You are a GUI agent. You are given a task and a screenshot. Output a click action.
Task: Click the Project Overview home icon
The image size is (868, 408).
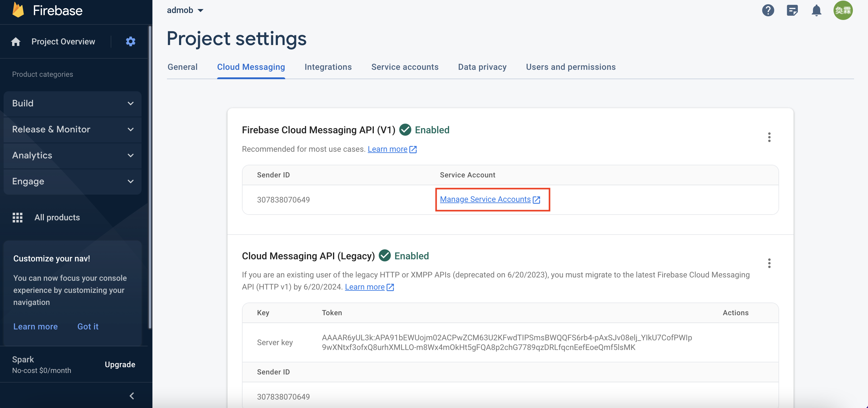point(15,42)
